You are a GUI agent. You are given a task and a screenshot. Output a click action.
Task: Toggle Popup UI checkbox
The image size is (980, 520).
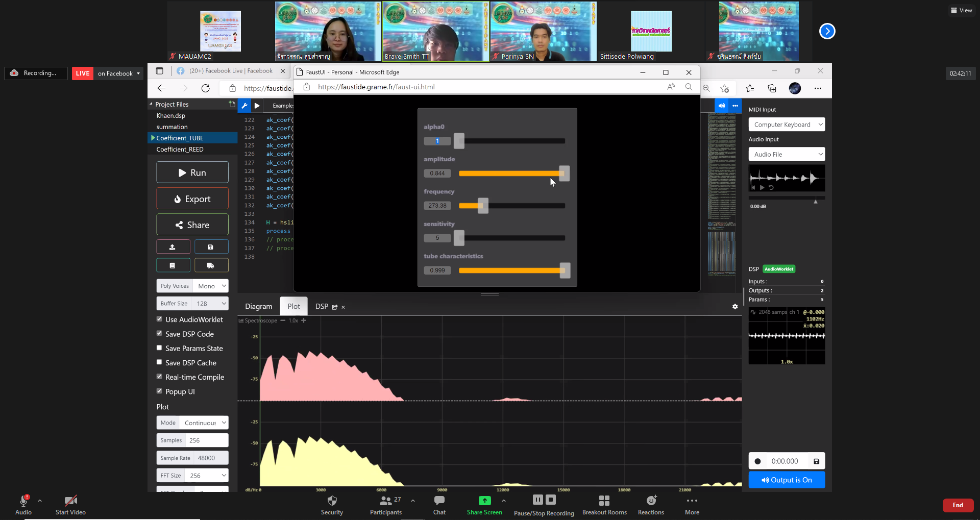159,391
